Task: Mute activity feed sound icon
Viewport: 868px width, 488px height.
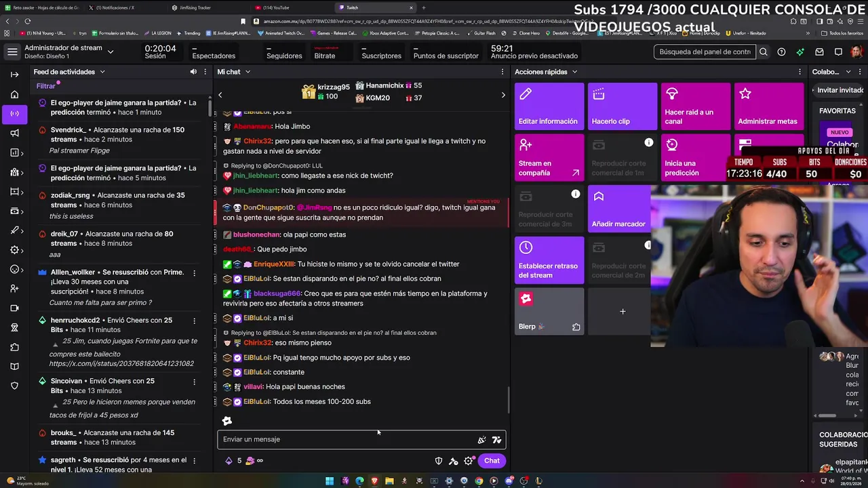Action: click(193, 72)
